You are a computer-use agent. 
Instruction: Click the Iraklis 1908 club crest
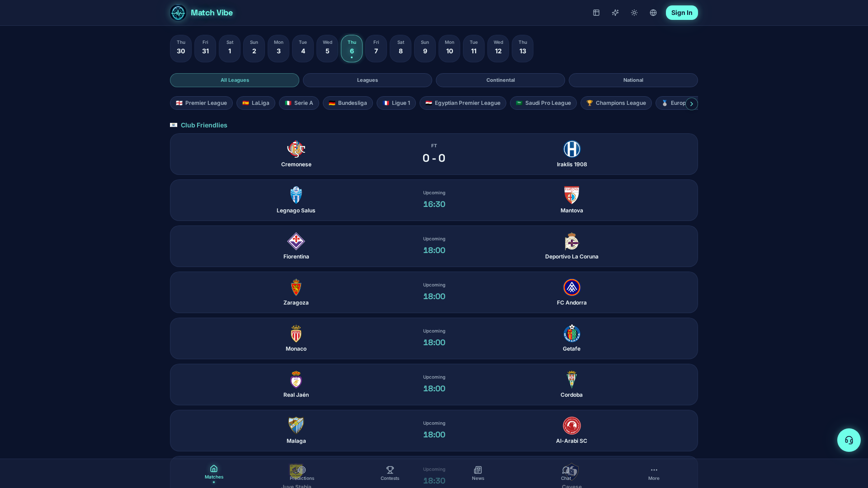pos(572,149)
